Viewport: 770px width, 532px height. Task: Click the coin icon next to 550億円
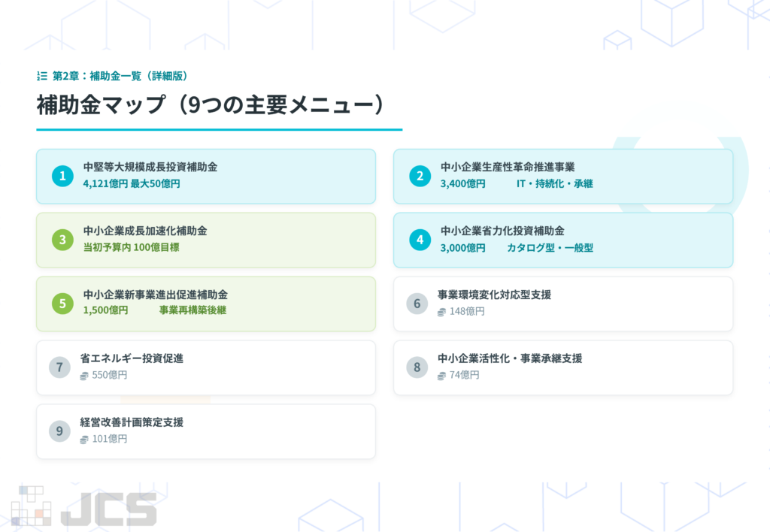coord(84,376)
